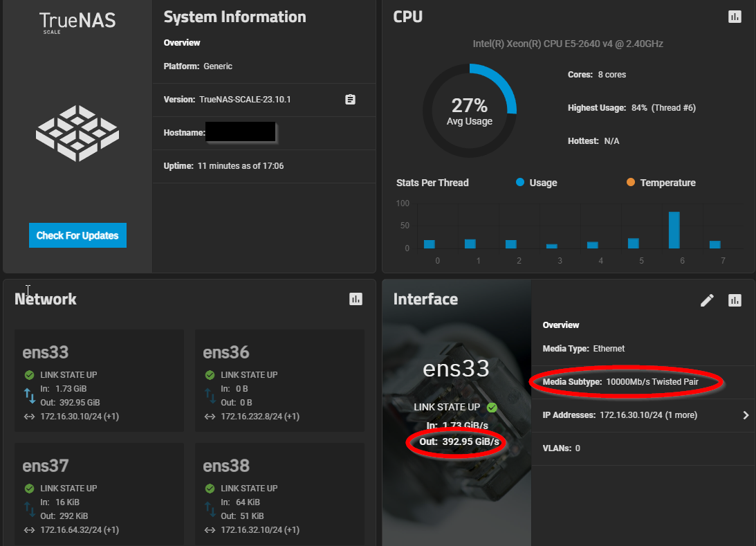Click the 27% average usage gauge

click(470, 111)
